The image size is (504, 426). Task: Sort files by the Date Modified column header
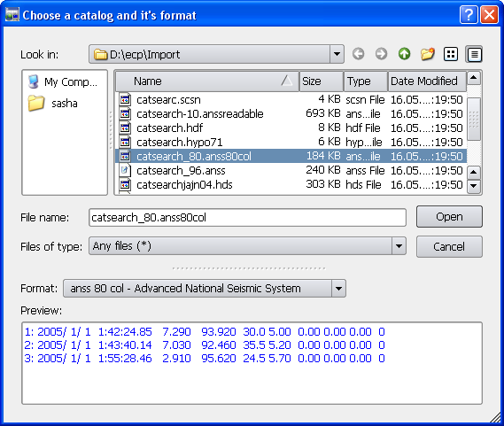tap(427, 81)
